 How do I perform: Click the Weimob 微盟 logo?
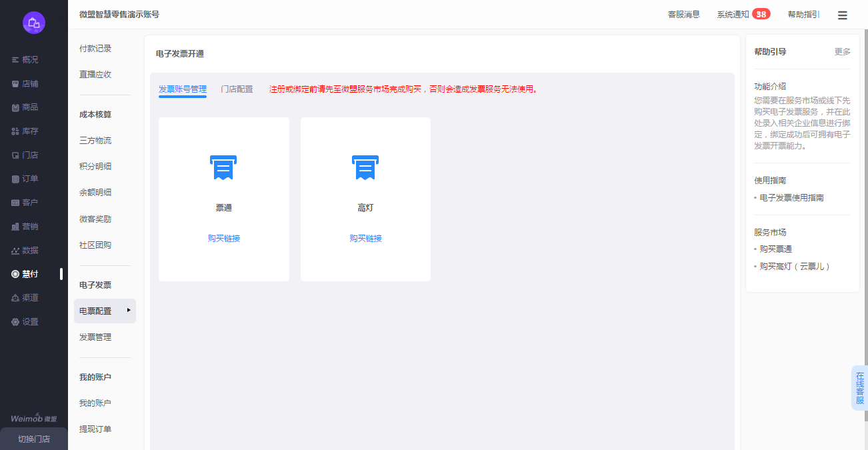pos(34,418)
